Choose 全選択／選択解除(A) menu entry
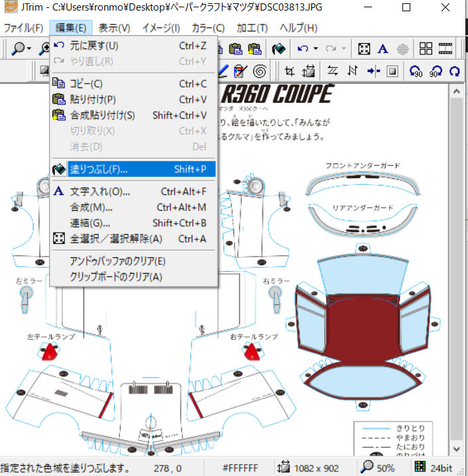The width and height of the screenshot is (468, 476). click(133, 239)
